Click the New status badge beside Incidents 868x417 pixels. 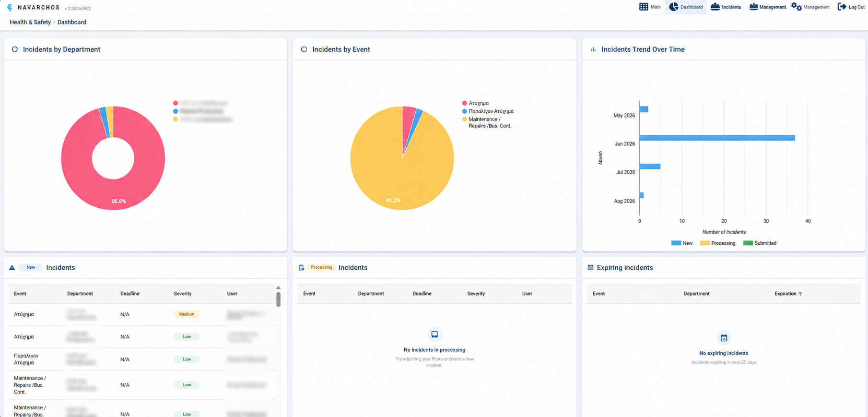[31, 268]
